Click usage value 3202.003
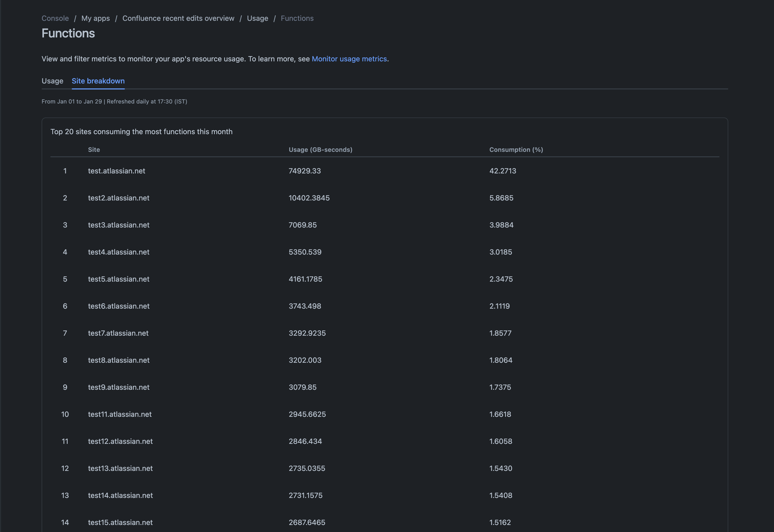 coord(305,360)
